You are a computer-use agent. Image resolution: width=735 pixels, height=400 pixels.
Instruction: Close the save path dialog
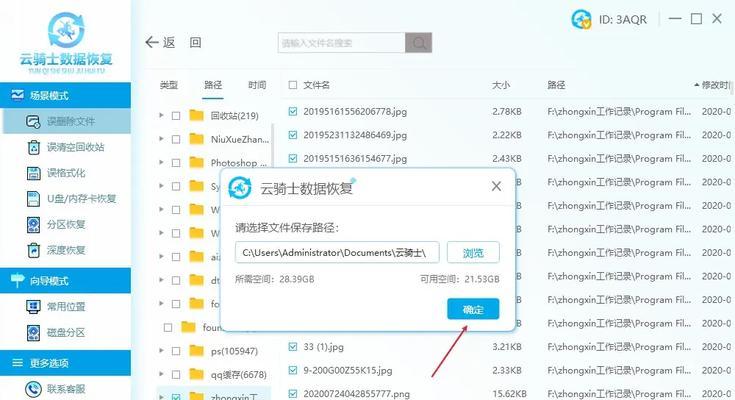[x=496, y=187]
